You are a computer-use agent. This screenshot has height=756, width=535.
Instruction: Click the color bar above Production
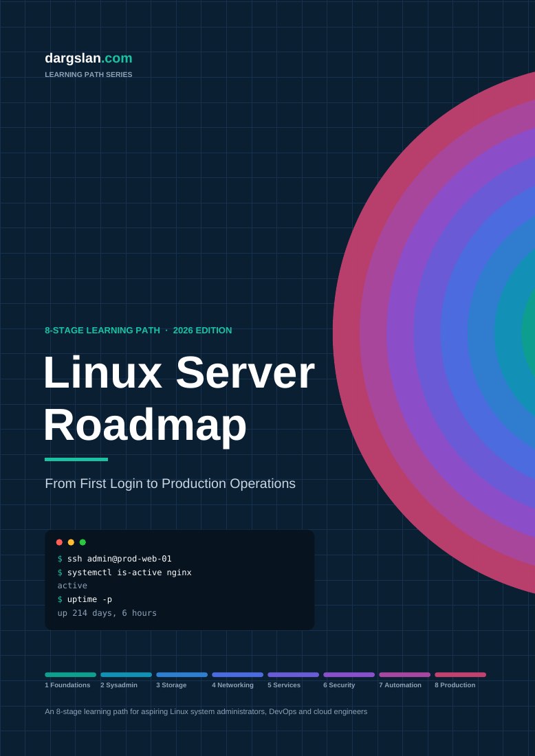pos(460,674)
